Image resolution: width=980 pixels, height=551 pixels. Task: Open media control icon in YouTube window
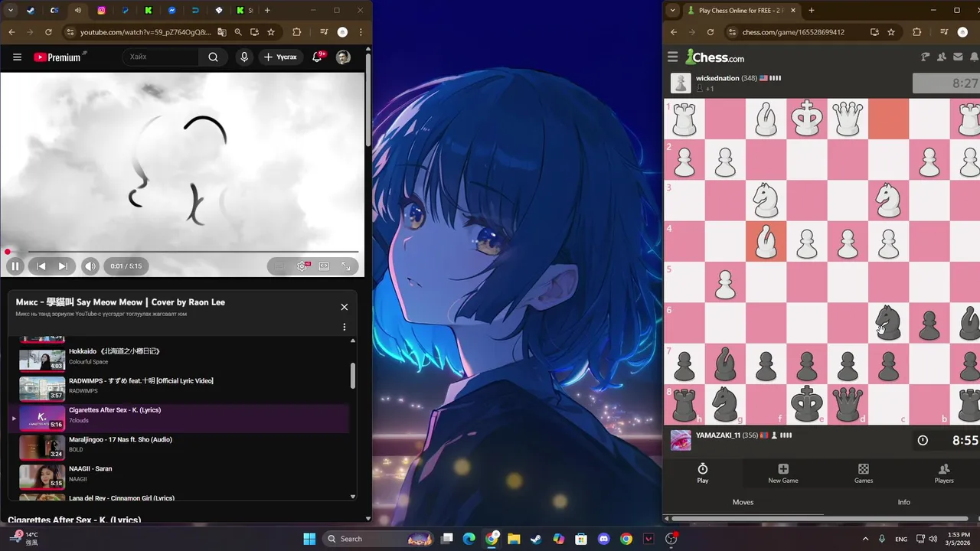click(x=324, y=32)
